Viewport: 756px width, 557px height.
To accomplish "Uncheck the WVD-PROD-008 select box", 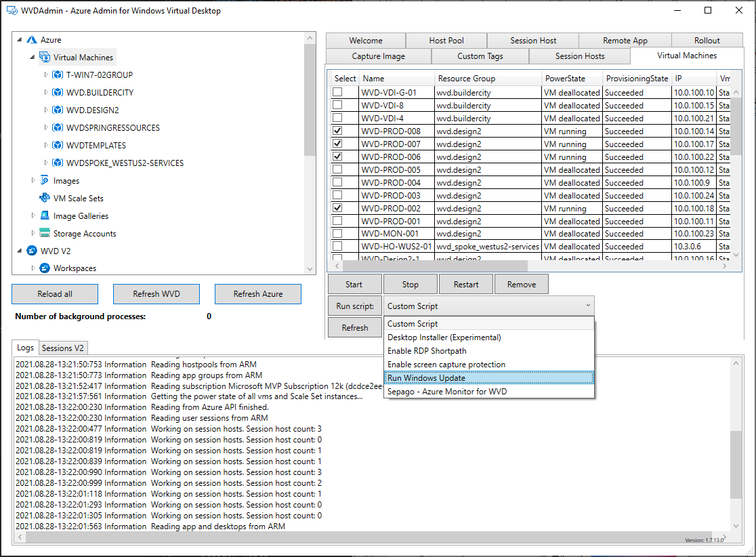I will 337,131.
